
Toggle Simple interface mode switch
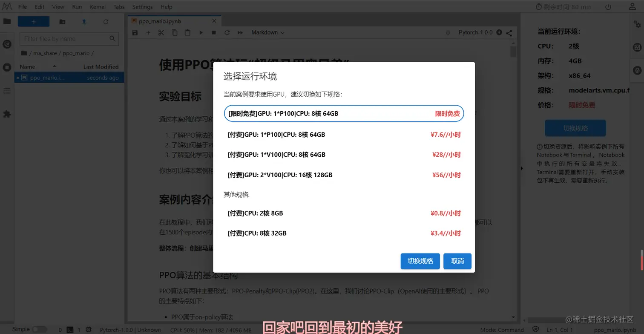point(39,329)
